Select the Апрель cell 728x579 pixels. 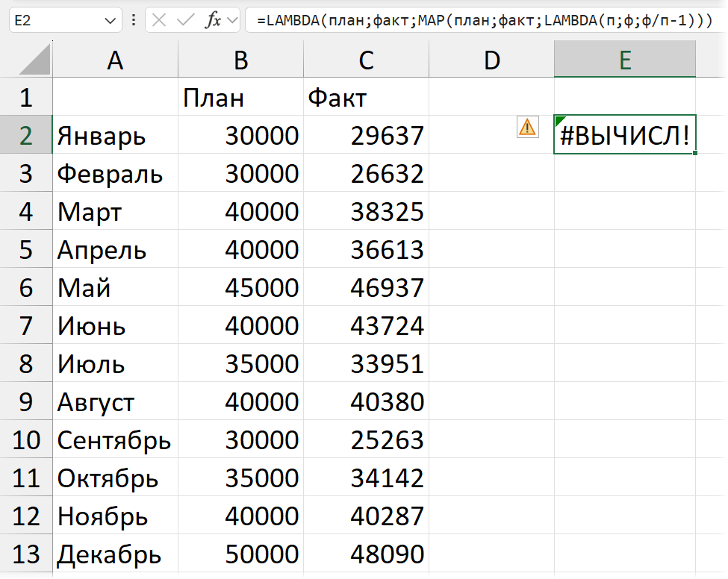pyautogui.click(x=115, y=248)
